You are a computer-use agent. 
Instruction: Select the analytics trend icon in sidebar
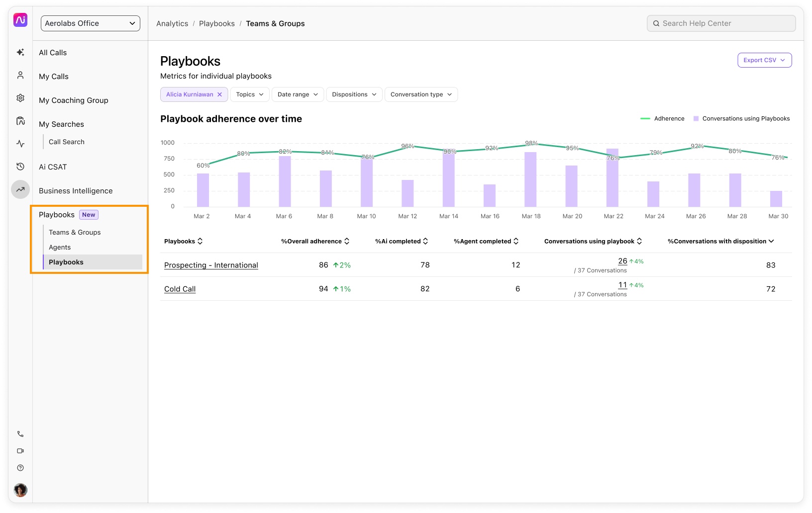(x=20, y=189)
